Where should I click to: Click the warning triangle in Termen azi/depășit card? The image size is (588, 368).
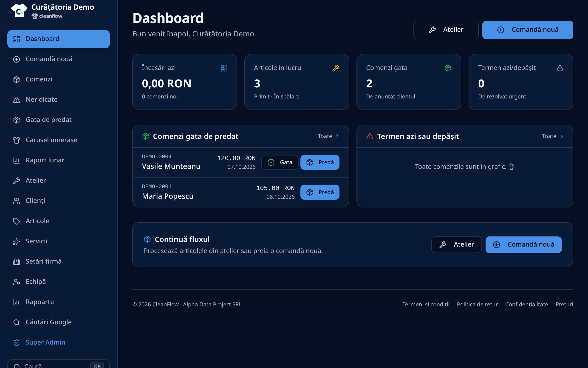point(560,68)
